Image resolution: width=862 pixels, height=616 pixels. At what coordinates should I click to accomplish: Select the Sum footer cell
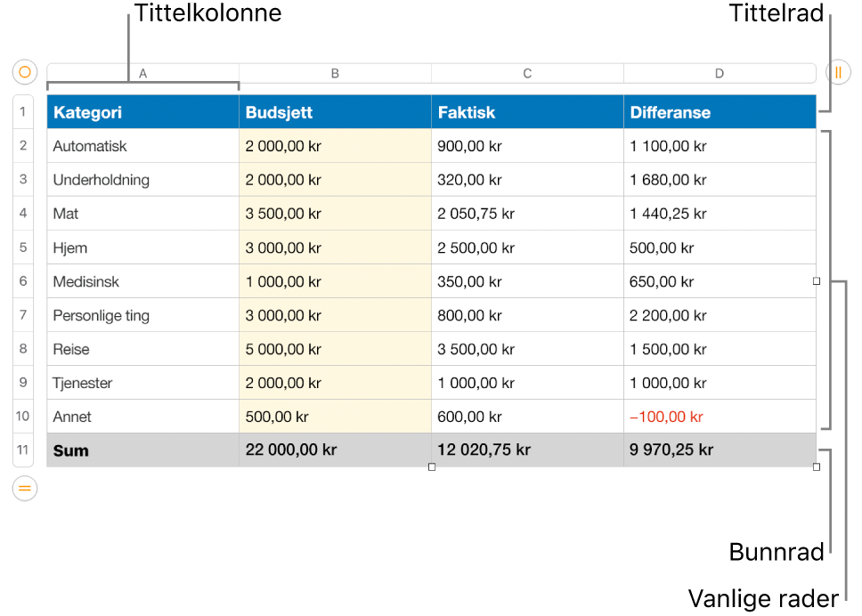143,450
